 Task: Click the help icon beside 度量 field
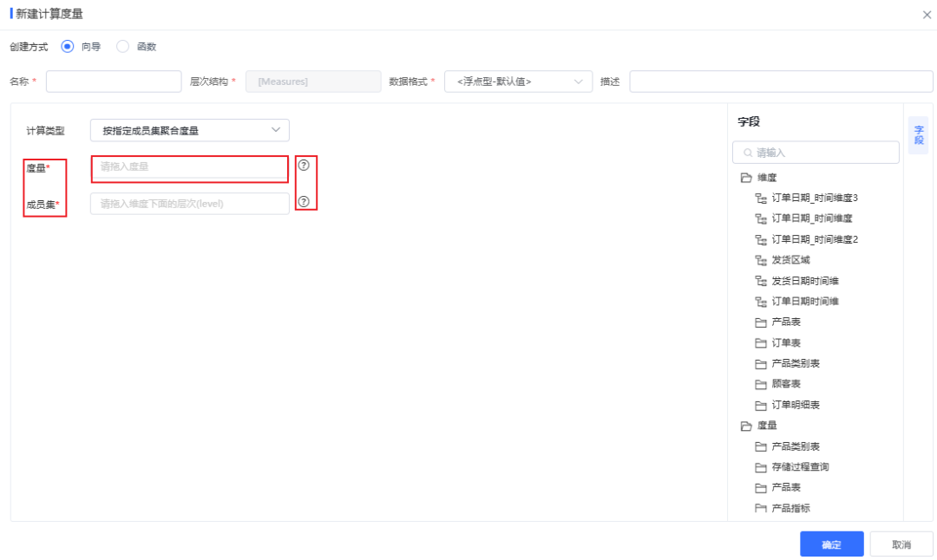click(x=304, y=166)
